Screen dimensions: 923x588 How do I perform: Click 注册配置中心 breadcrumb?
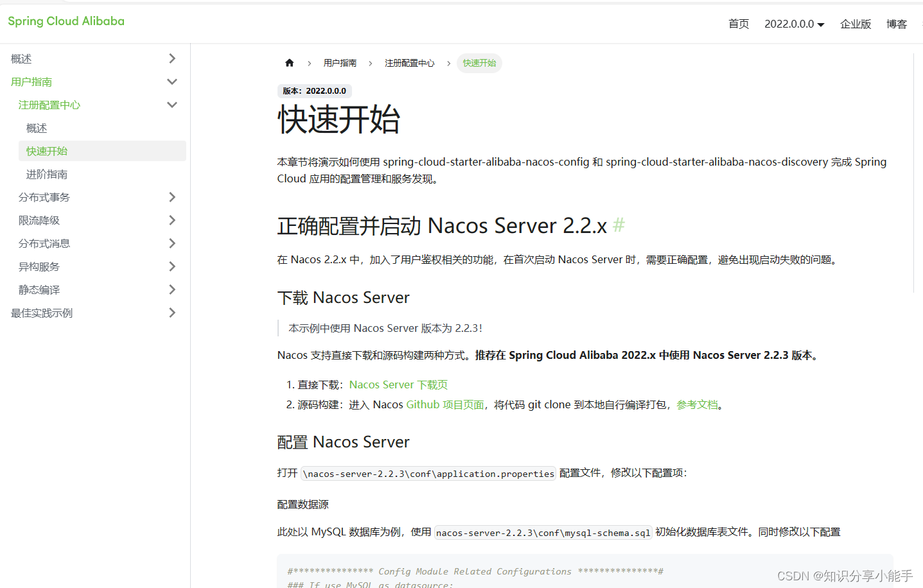pos(409,63)
